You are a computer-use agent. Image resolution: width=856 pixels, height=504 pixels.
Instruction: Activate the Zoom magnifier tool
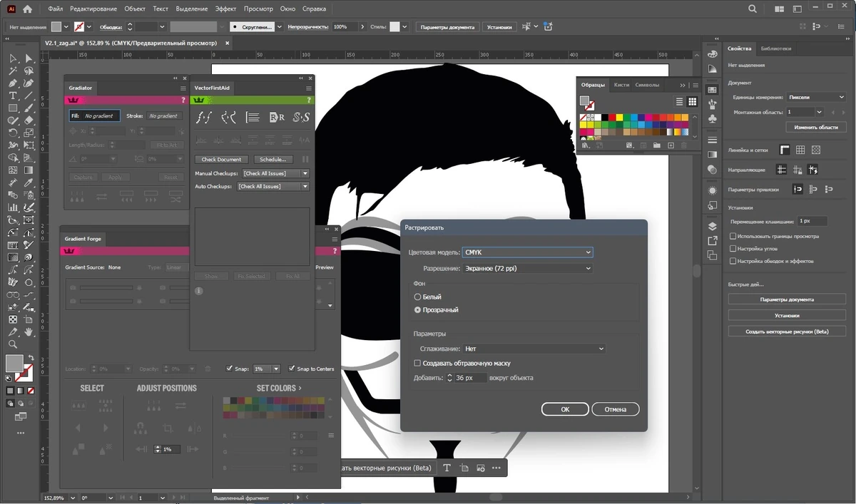click(13, 344)
